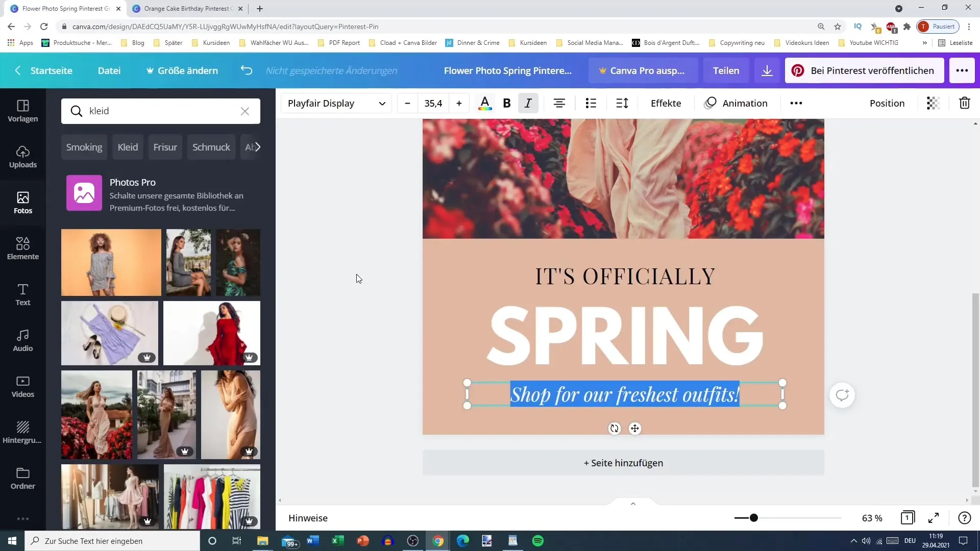Select the Startseite menu item

pyautogui.click(x=52, y=70)
